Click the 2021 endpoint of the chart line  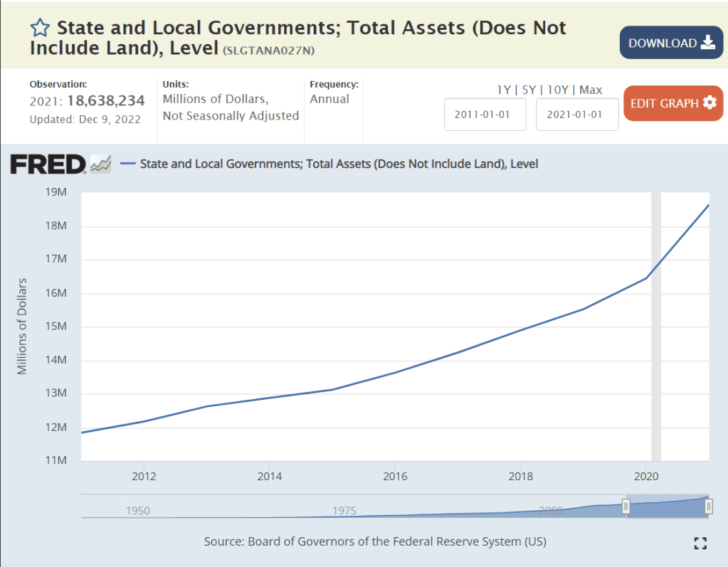click(x=709, y=205)
